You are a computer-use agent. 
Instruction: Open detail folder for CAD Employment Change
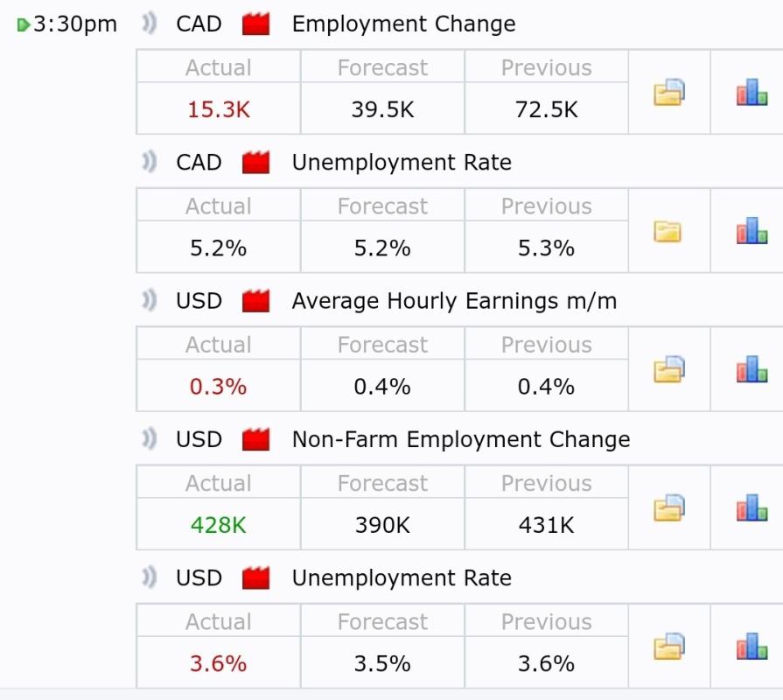tap(669, 92)
